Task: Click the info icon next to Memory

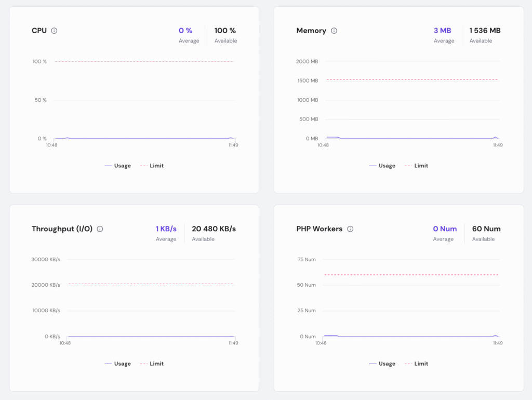Action: click(x=334, y=31)
